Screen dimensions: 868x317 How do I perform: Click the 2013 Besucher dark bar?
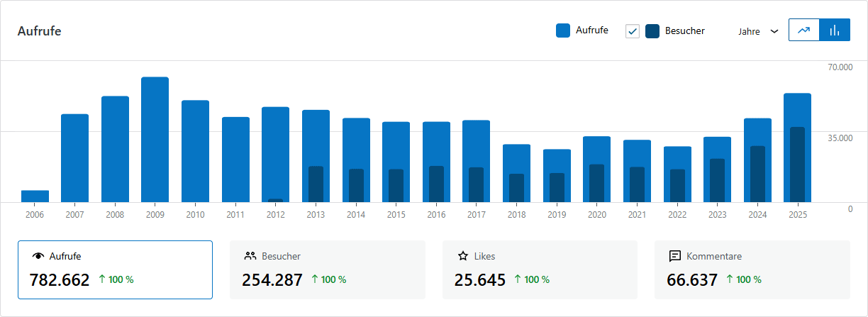(316, 184)
